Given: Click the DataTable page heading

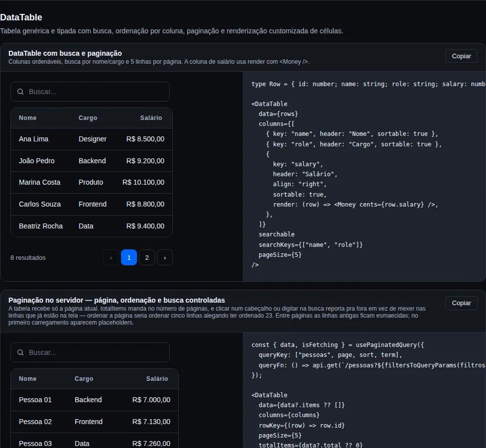Looking at the screenshot, I should pos(21,17).
